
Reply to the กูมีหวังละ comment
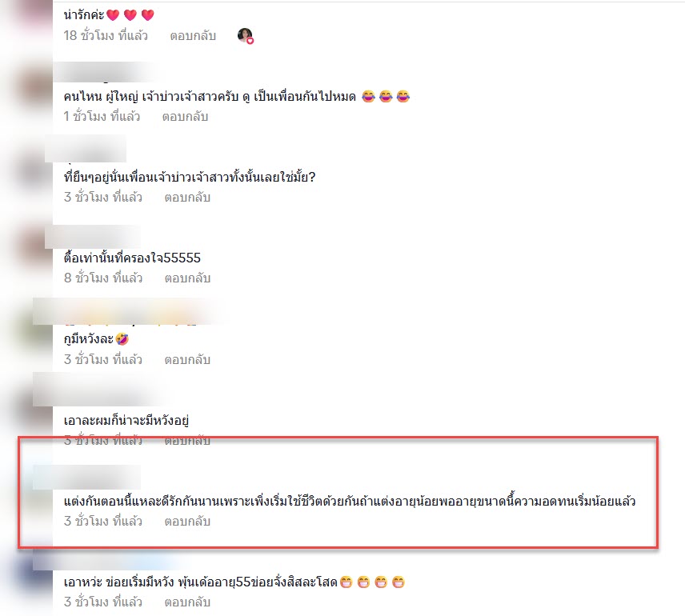187,360
